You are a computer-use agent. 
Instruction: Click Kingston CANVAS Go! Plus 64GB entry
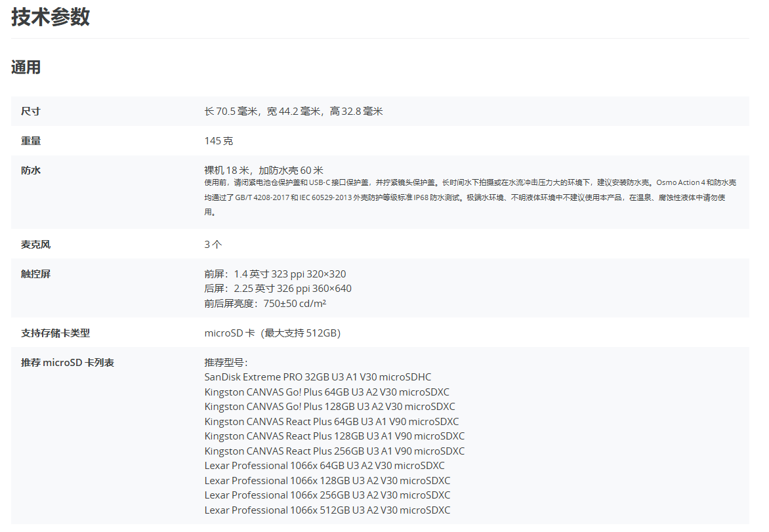327,392
